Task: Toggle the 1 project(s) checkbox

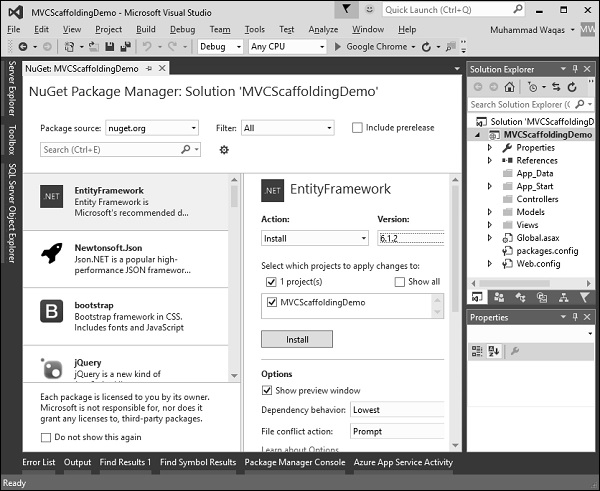Action: coord(271,282)
